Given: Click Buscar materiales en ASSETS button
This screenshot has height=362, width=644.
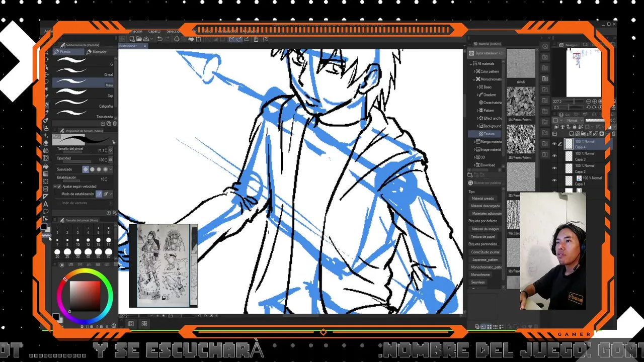Looking at the screenshot, I should 487,53.
